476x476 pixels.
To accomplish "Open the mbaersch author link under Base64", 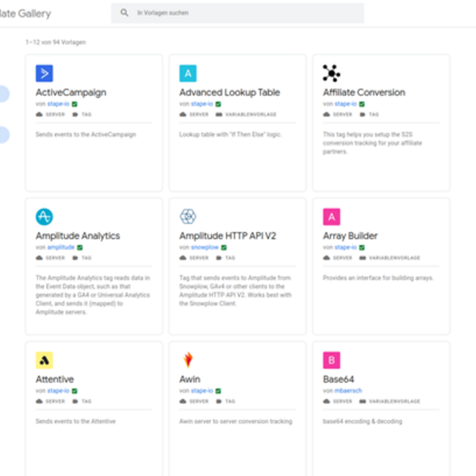I will point(347,390).
